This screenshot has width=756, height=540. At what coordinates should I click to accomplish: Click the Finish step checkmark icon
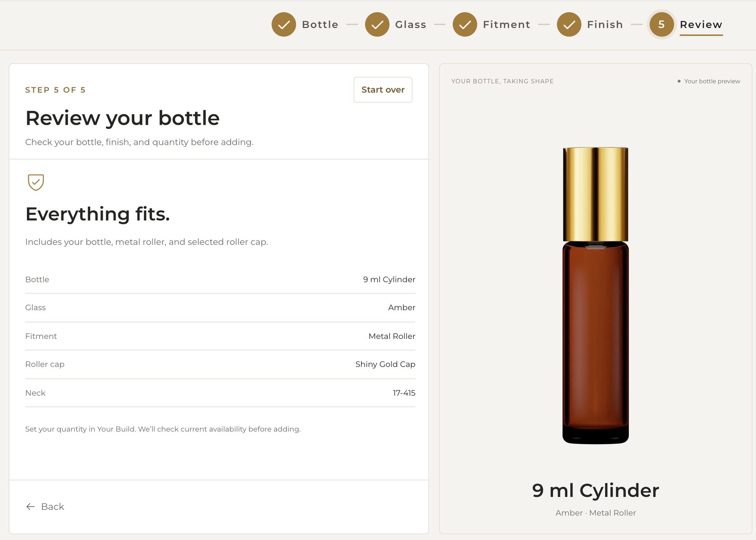point(569,24)
